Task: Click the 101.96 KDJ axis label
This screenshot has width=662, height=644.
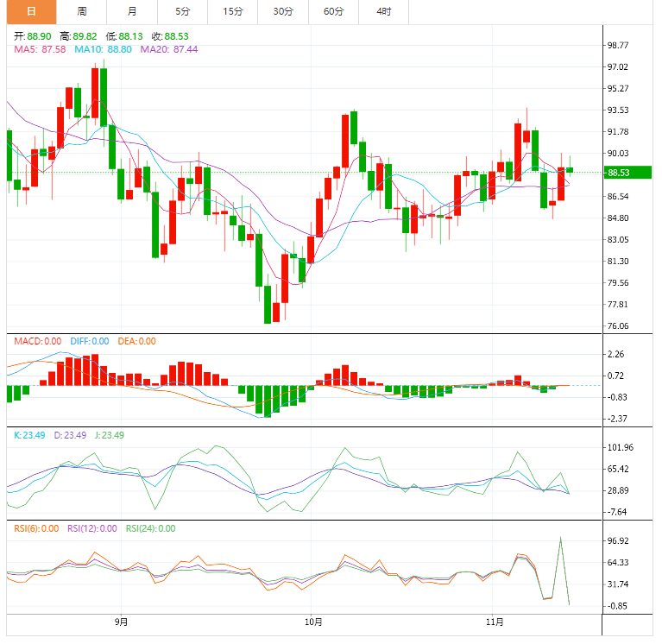Action: click(621, 448)
